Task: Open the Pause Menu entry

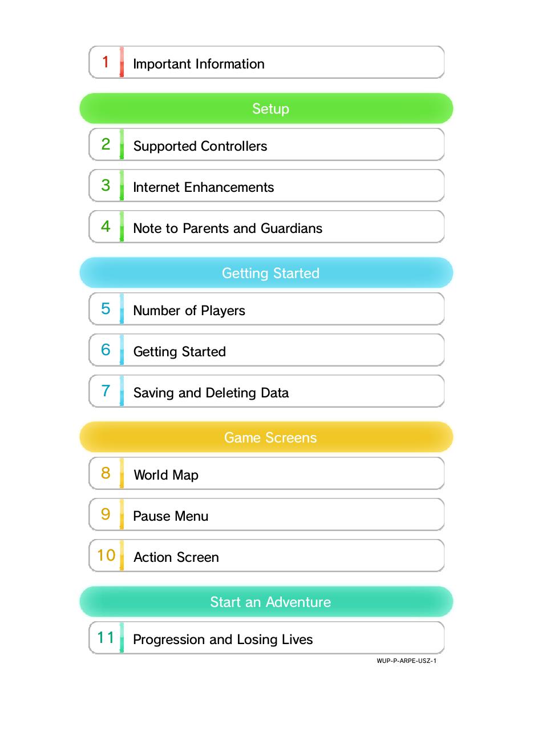Action: click(x=266, y=515)
